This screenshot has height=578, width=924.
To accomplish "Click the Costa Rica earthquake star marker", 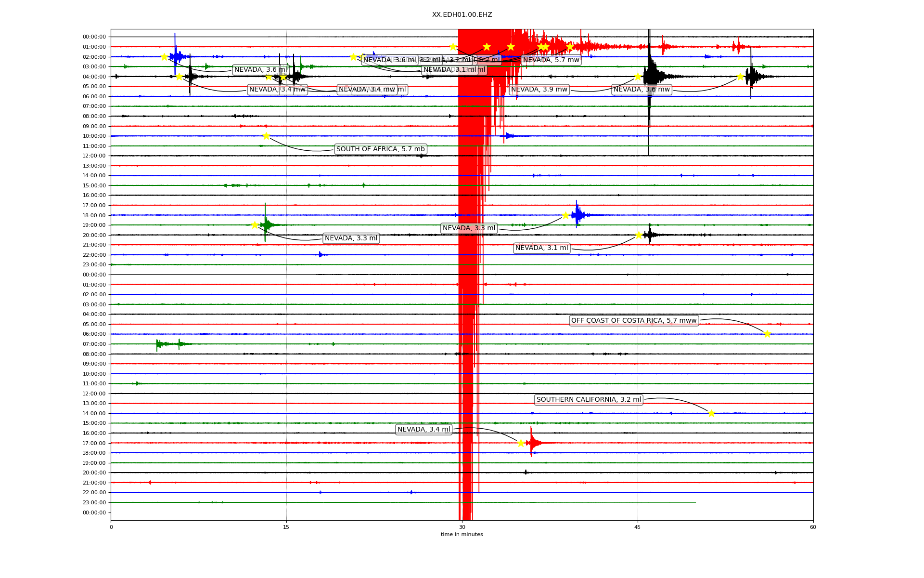I will pyautogui.click(x=767, y=334).
